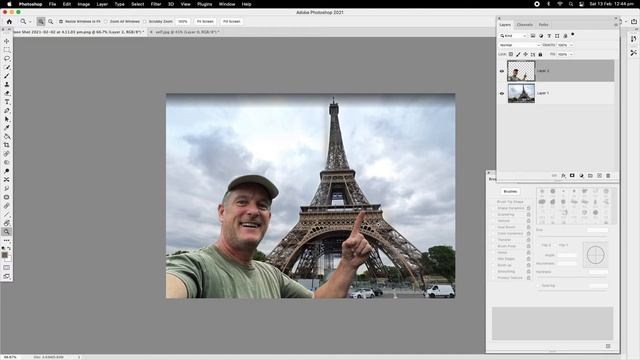The height and width of the screenshot is (360, 640).
Task: Open the Layers panel options menu
Action: (x=616, y=25)
